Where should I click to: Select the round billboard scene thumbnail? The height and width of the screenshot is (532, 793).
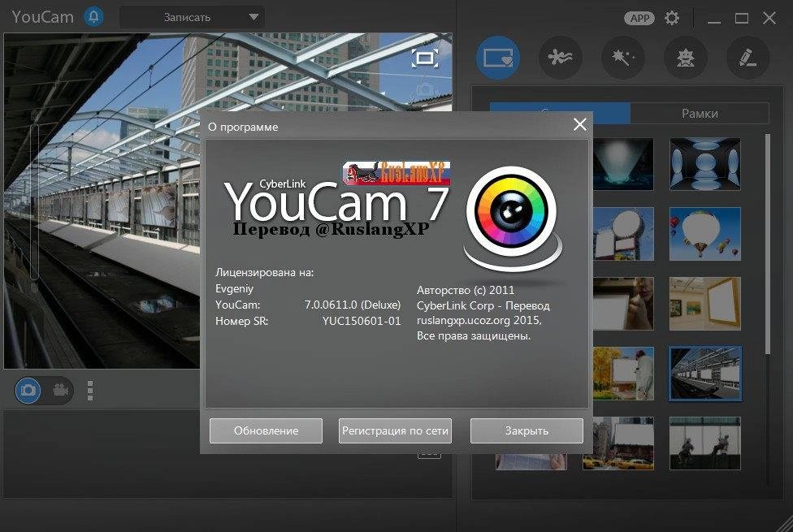pos(623,234)
